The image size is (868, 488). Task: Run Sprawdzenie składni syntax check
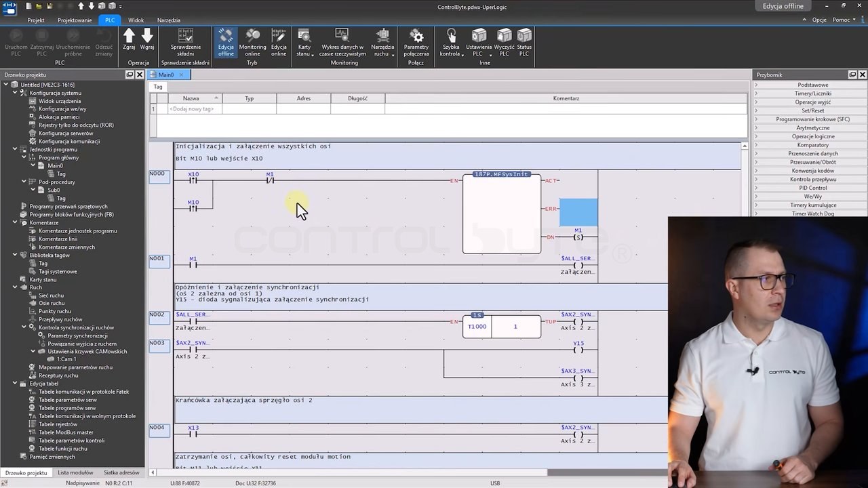tap(185, 42)
